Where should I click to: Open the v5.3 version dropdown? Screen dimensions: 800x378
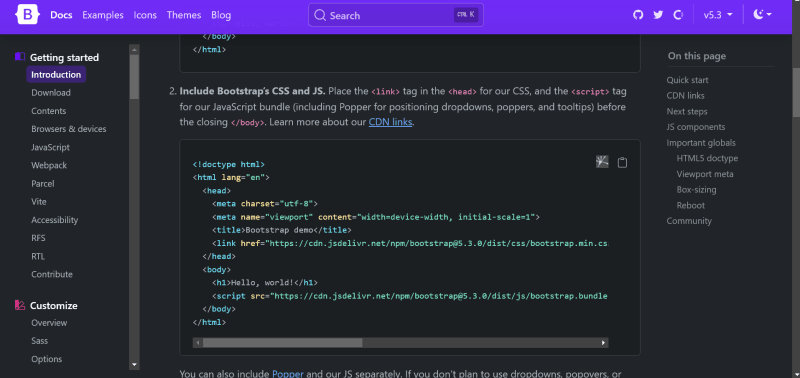coord(718,15)
